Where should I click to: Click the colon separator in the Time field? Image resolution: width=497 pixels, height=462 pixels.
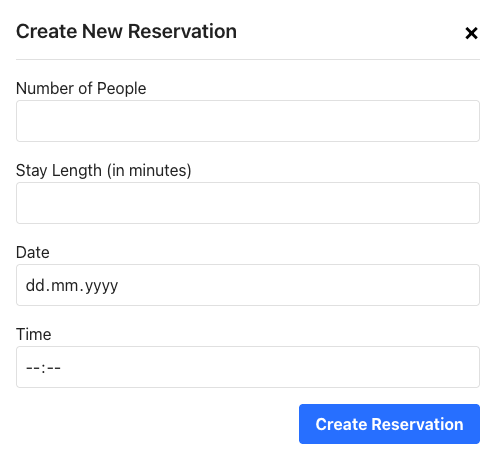pyautogui.click(x=43, y=368)
